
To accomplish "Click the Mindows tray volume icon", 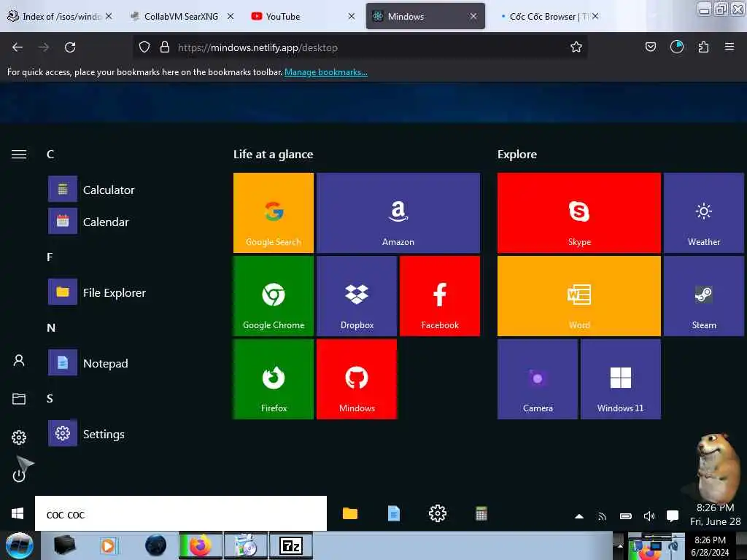I will (649, 516).
